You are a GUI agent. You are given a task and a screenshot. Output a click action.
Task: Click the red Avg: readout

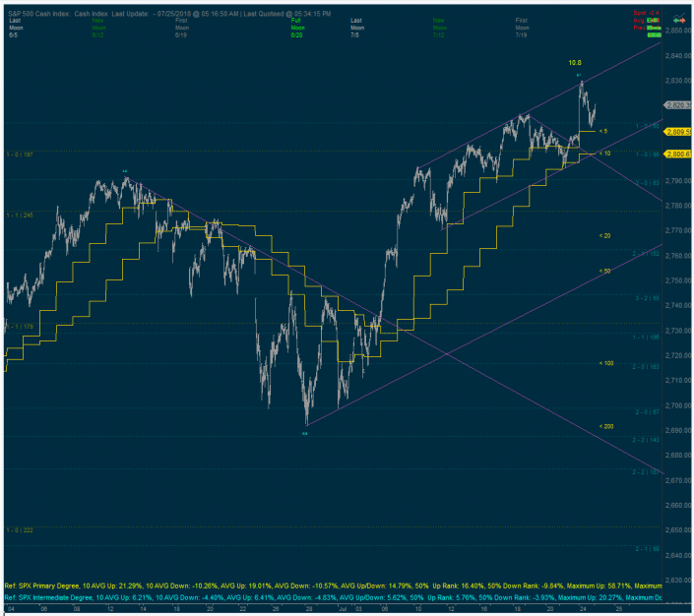click(x=646, y=21)
